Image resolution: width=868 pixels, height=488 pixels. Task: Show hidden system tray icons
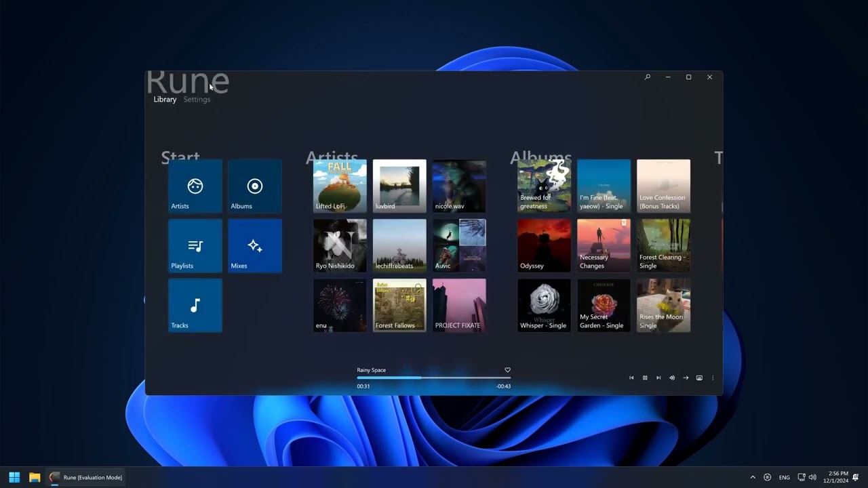752,477
